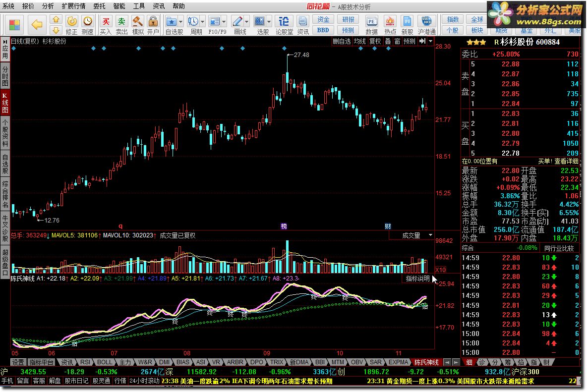Click the 27.48 high price marker

point(301,55)
